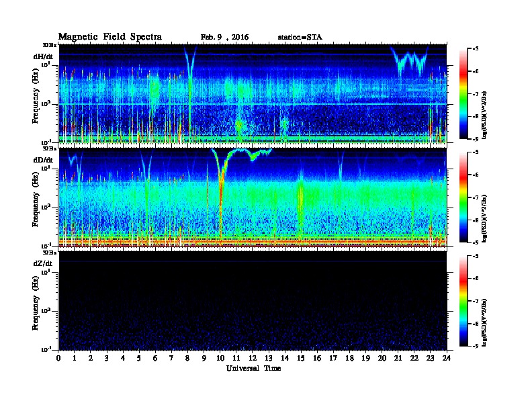The image size is (532, 411).
Task: Click the "Universal Time" axis title
Action: [253, 368]
